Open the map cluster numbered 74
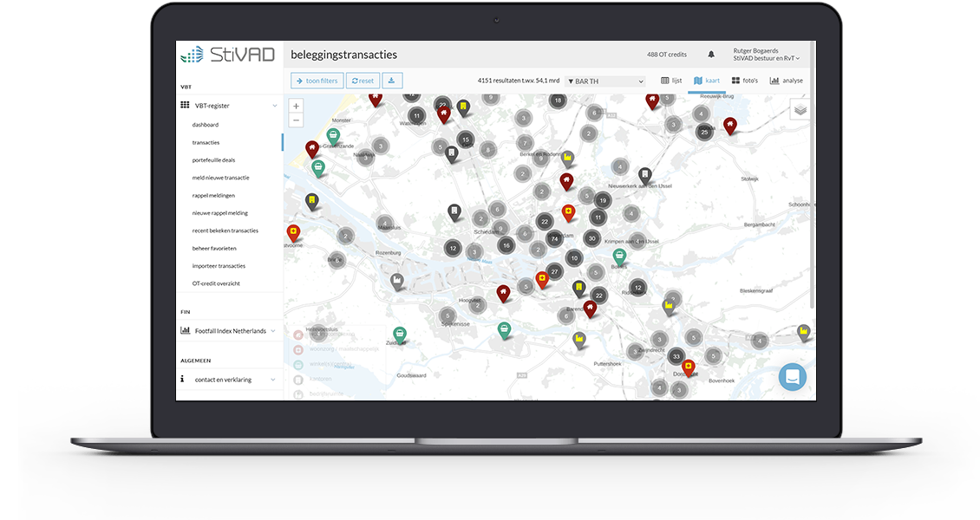The image size is (980, 520). pos(554,238)
